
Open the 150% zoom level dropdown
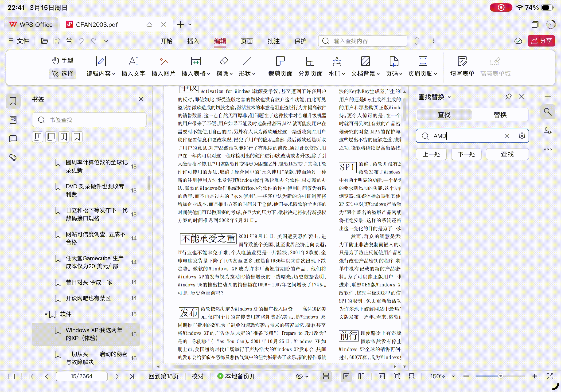click(x=453, y=376)
